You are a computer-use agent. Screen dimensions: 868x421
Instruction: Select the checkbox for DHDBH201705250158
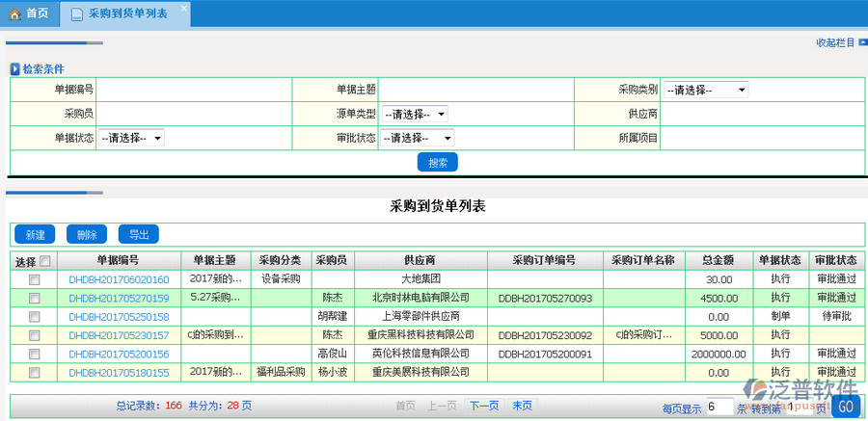[35, 316]
